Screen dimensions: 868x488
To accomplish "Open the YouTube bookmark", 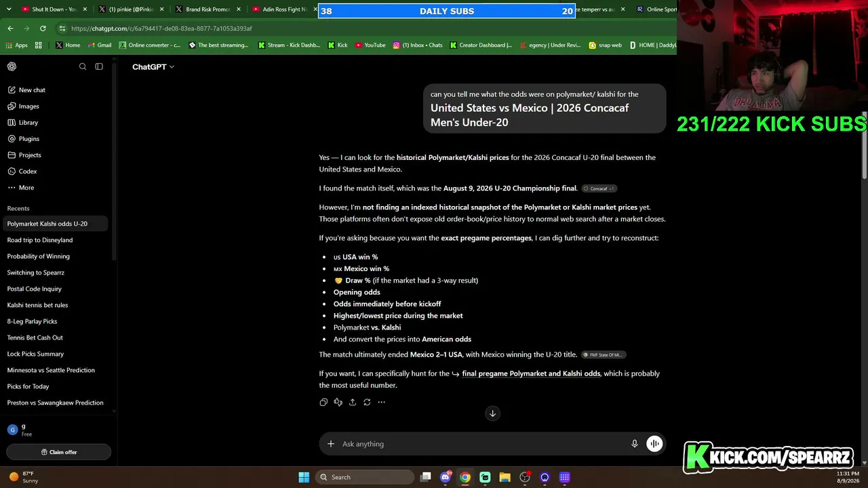I will tap(370, 45).
